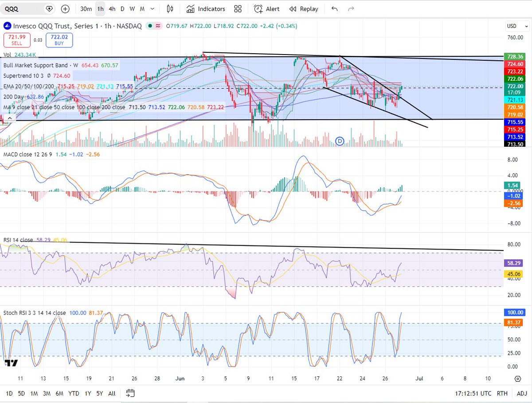Open chart settings gear icon
The width and height of the screenshot is (532, 403).
[517, 379]
